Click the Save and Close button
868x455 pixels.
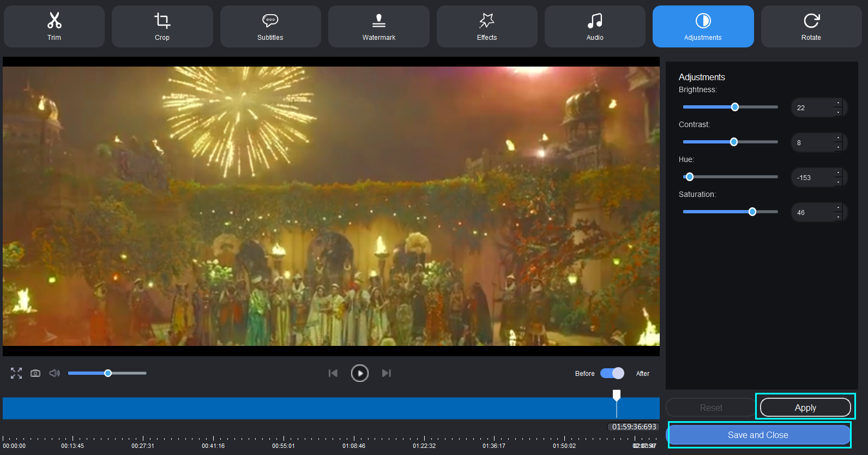pos(758,435)
